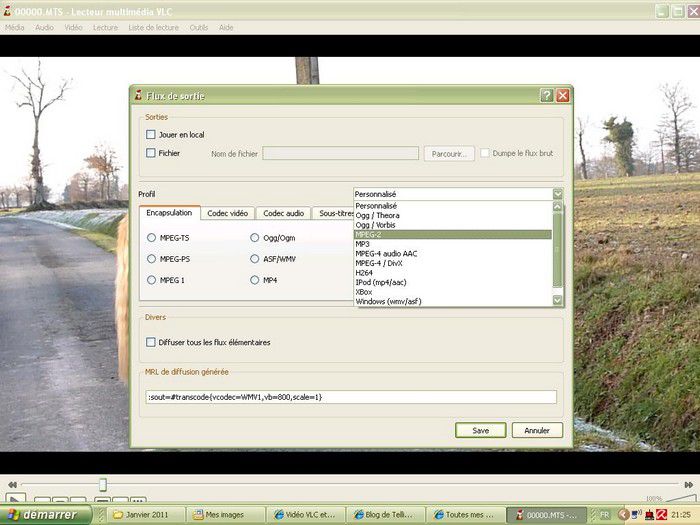Open the Janvier 2011 folder in taskbar

[145, 515]
